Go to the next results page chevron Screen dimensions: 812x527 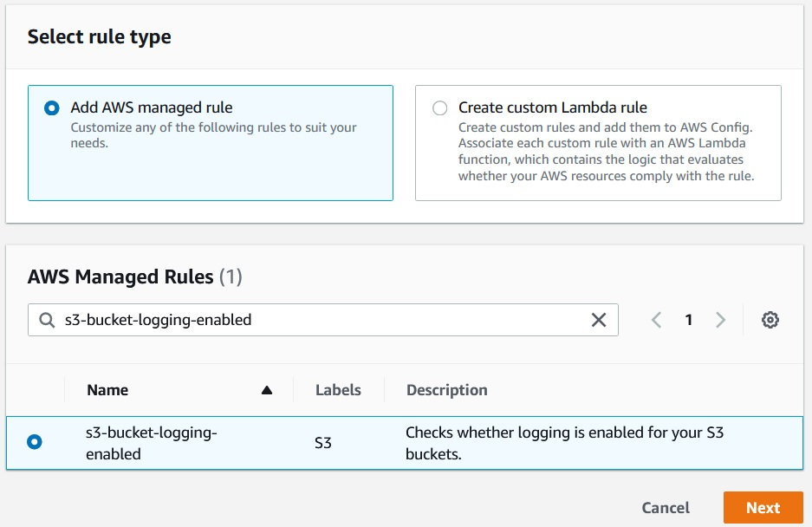click(x=721, y=320)
